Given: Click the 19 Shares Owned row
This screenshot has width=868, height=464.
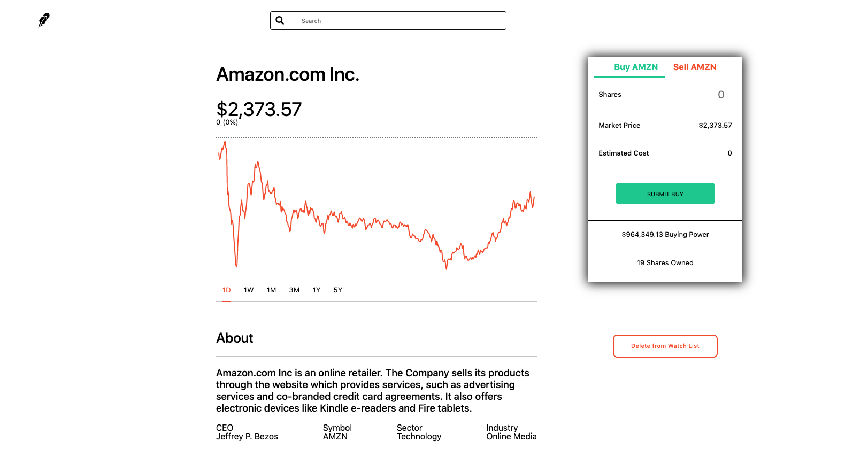Looking at the screenshot, I should [x=665, y=263].
